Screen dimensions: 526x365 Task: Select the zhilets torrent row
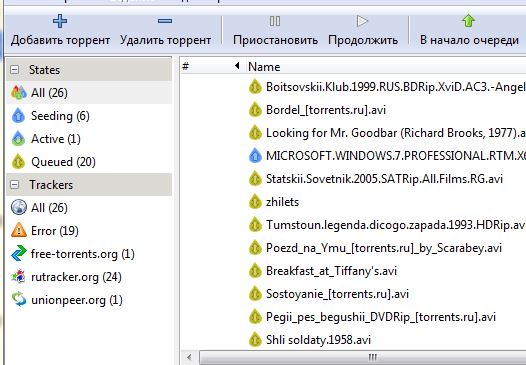tap(353, 202)
